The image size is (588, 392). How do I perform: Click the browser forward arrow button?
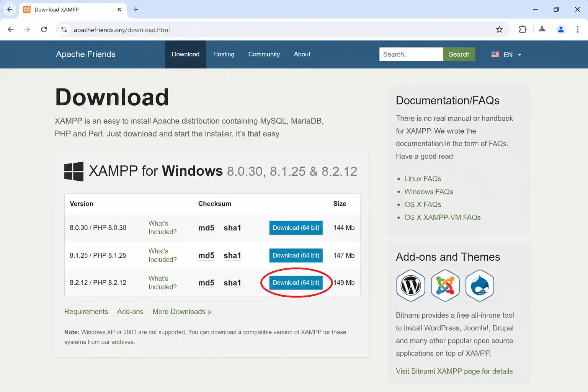[27, 29]
